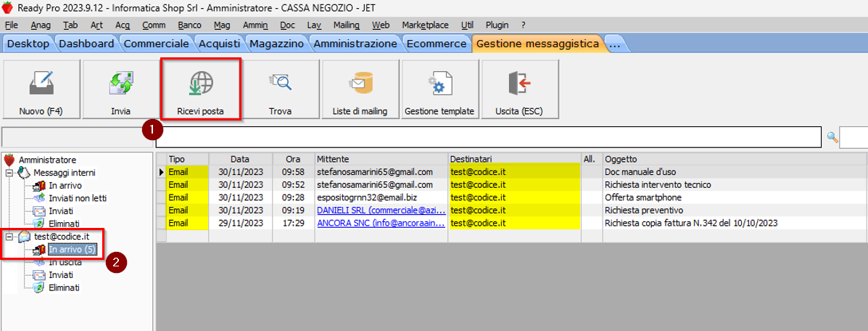Screen dimensions: 868x331
Task: Select Inviati under test@codice.it
Action: click(61, 275)
